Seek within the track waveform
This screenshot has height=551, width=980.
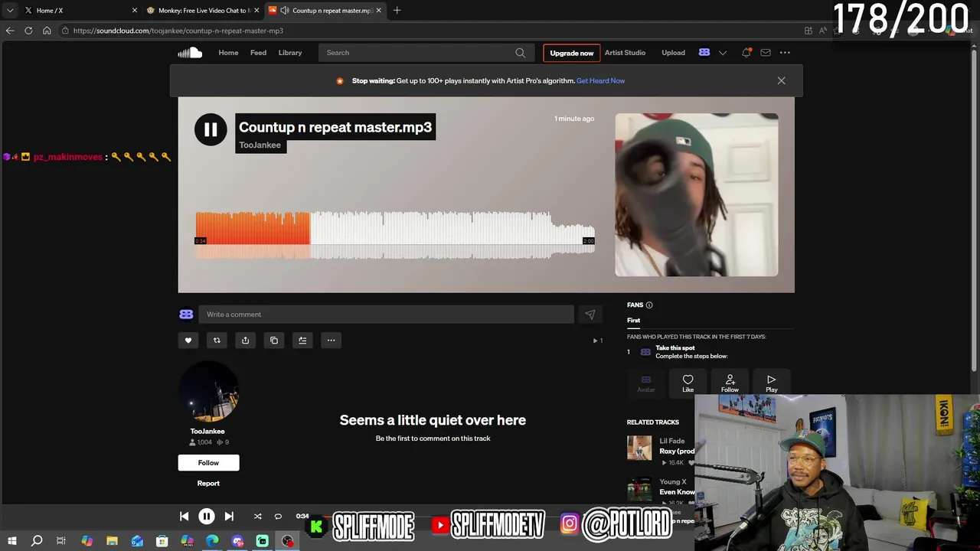(x=395, y=235)
